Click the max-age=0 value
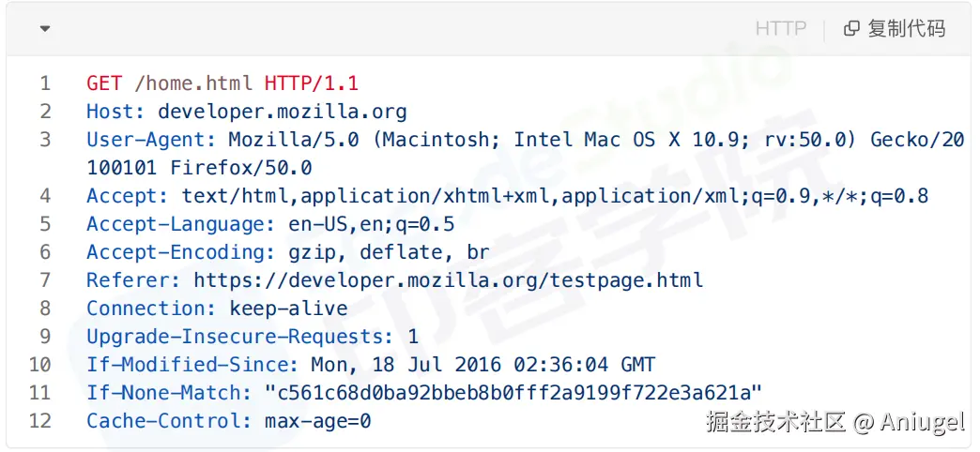The width and height of the screenshot is (980, 452). click(x=317, y=421)
